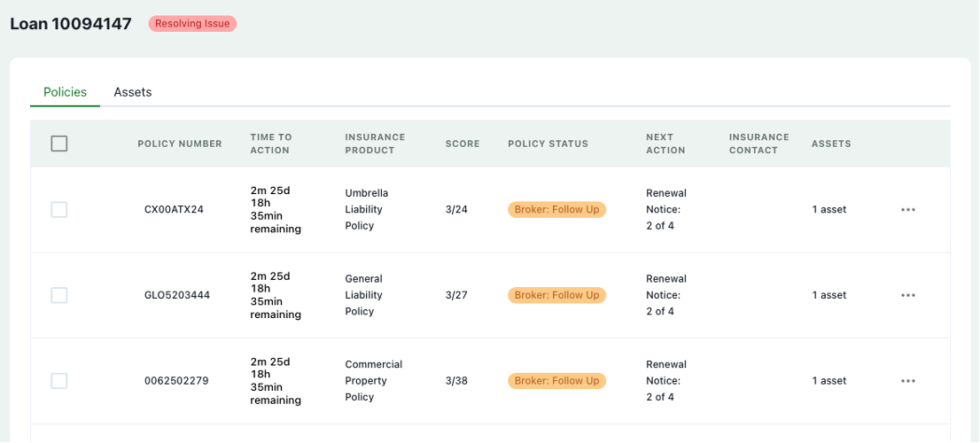Click Broker: Follow Up badge for Umbrella Liability
The height and width of the screenshot is (443, 980).
(x=556, y=210)
